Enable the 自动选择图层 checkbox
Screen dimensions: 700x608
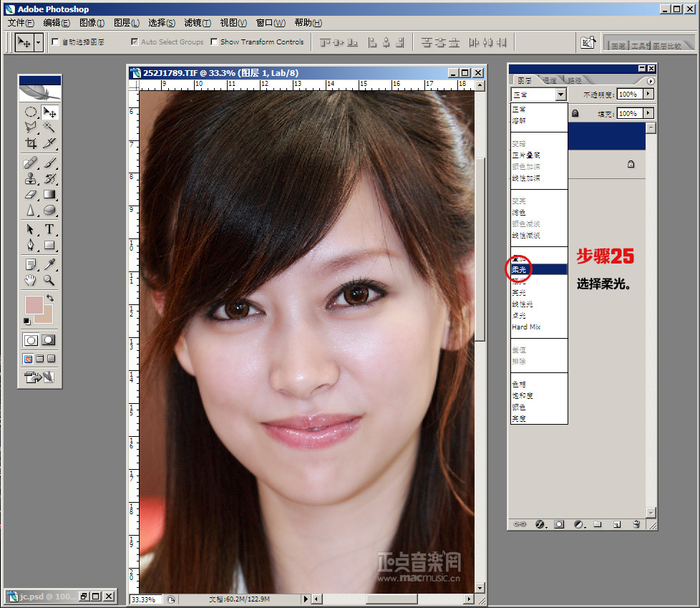(x=56, y=42)
